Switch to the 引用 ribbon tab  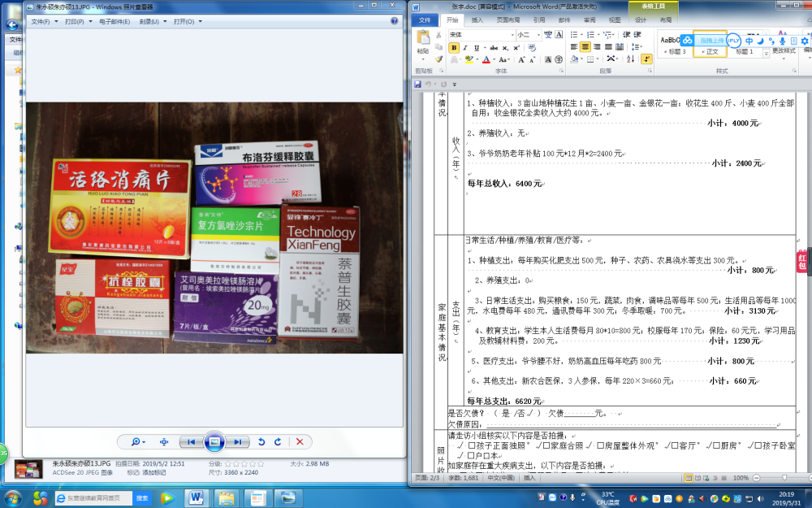[539, 20]
